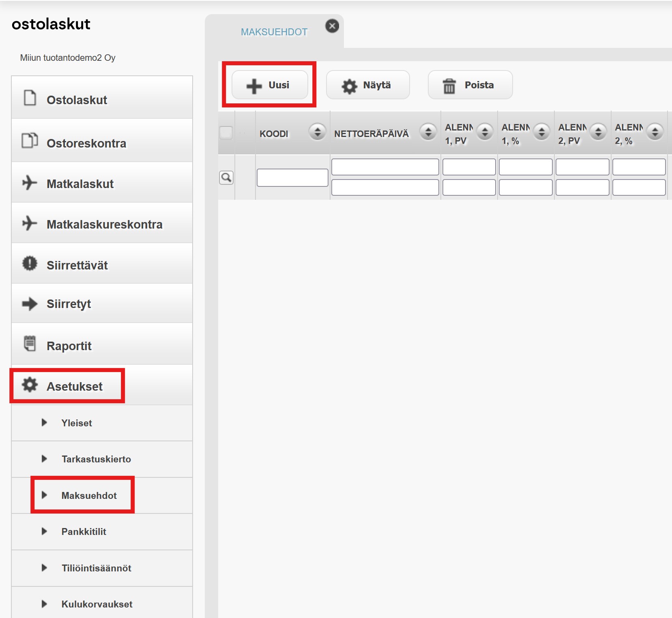Create new payment term with Uusi
Viewport: 672px width, 618px height.
point(270,85)
